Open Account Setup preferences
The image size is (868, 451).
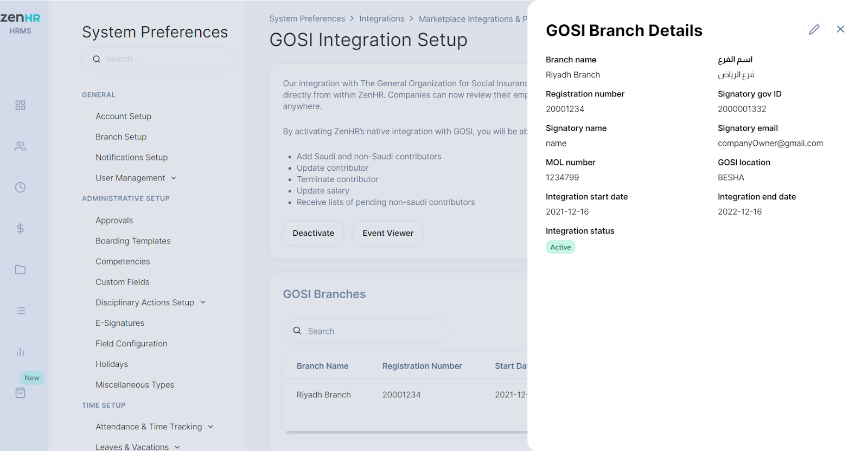(x=123, y=116)
